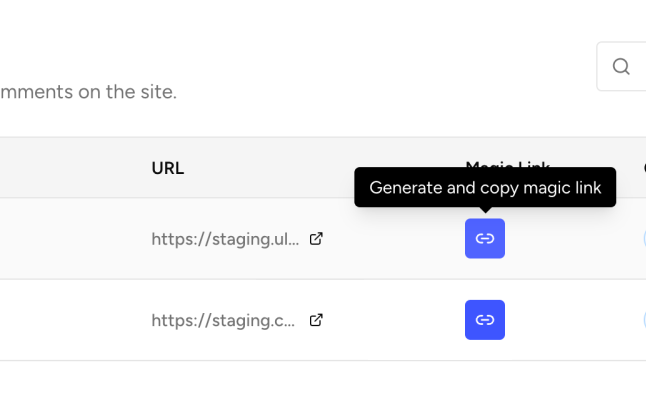Screen dimensions: 646x400
Task: Click the cut-off rightmost column header
Action: pyautogui.click(x=643, y=167)
